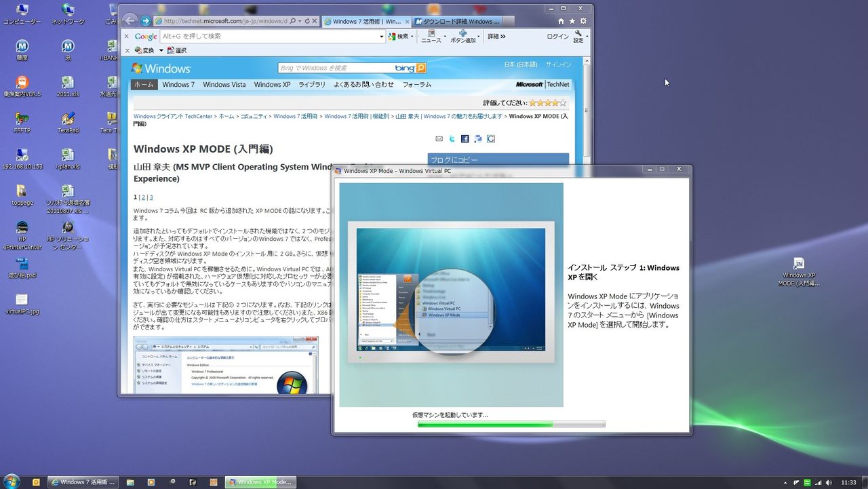Image resolution: width=868 pixels, height=489 pixels.
Task: Click the ボタン追加 toolbar button
Action: 463,36
